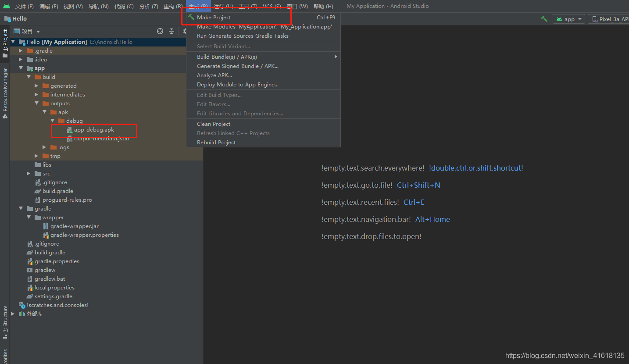Image resolution: width=629 pixels, height=364 pixels.
Task: Open the 文件 (F) menu
Action: click(24, 6)
